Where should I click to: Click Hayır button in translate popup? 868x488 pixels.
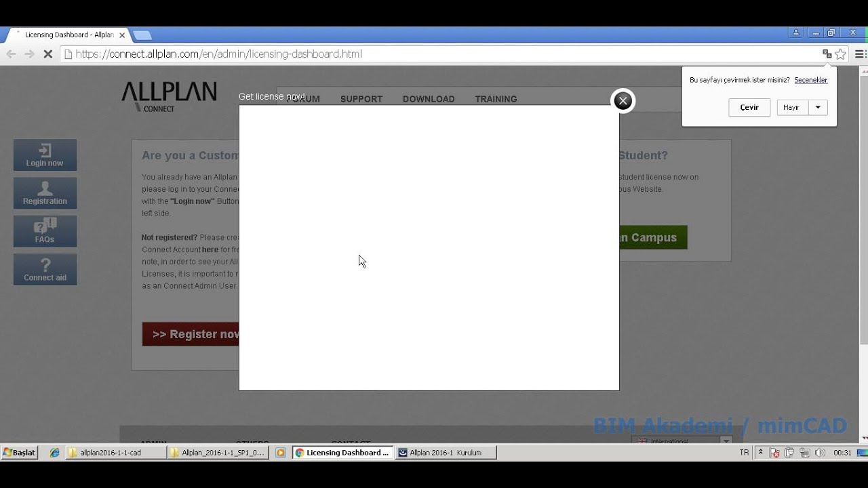791,108
